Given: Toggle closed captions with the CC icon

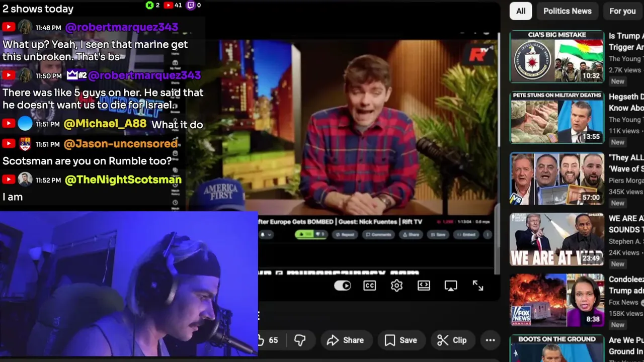Looking at the screenshot, I should pos(370,286).
